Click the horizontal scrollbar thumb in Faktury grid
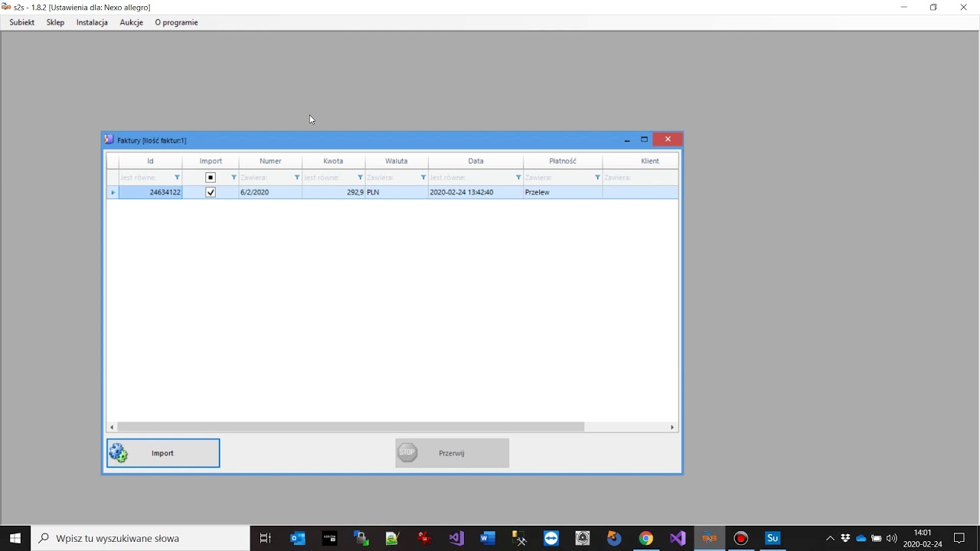The width and height of the screenshot is (980, 551). pos(351,427)
